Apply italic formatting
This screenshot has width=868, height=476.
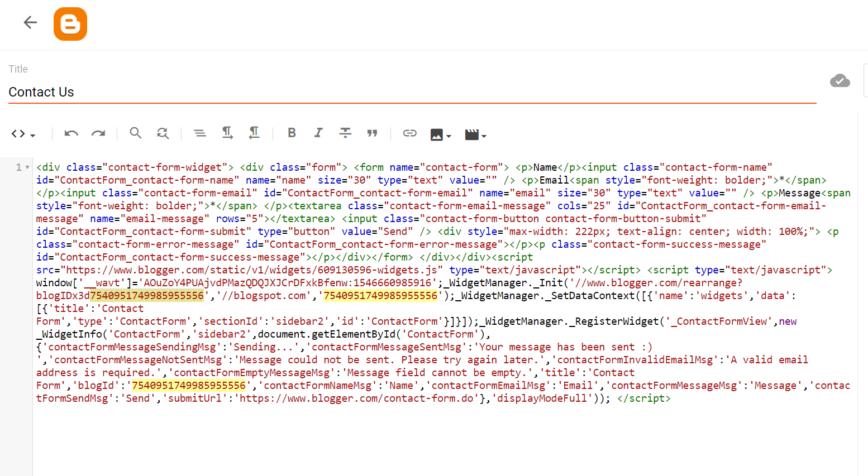pos(318,133)
